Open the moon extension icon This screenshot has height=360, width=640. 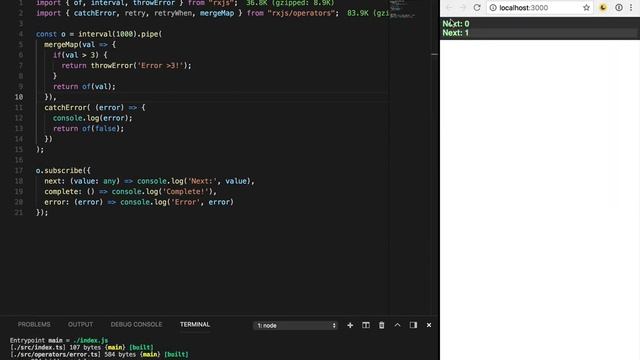(603, 7)
